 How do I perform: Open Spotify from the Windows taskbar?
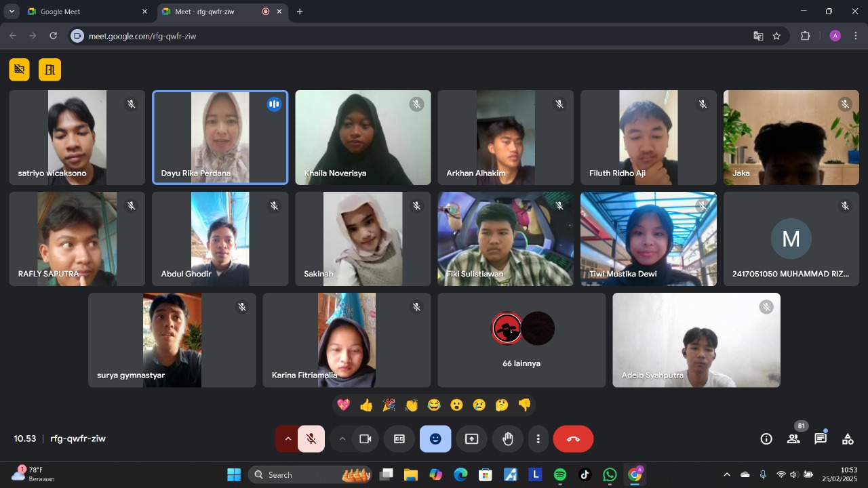pos(560,474)
